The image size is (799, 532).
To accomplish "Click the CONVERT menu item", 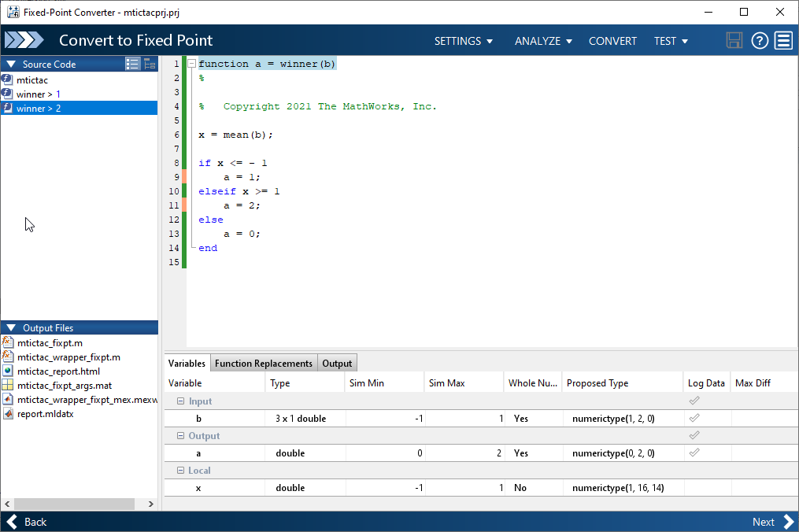I will (612, 40).
